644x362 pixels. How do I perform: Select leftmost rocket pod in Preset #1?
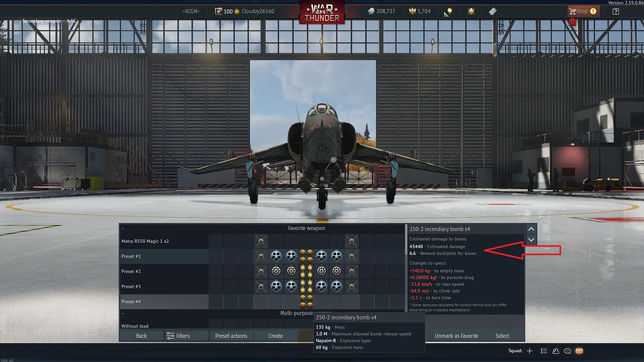point(276,256)
